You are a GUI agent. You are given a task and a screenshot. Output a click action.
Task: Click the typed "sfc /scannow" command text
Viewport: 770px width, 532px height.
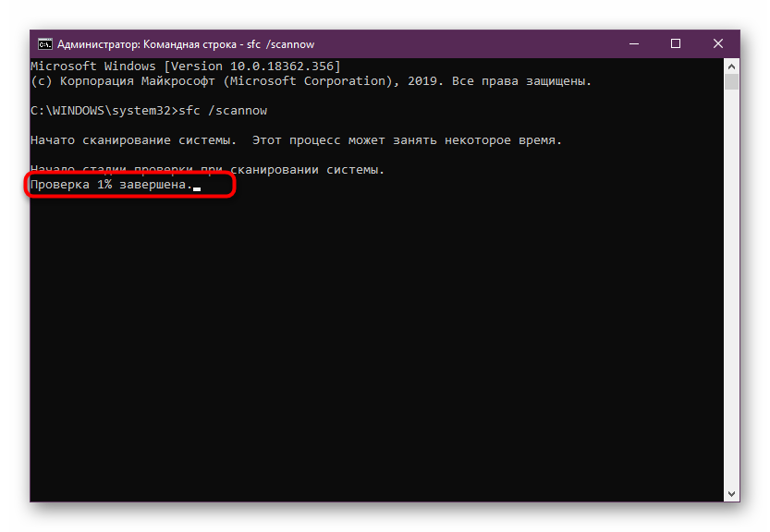(x=227, y=111)
